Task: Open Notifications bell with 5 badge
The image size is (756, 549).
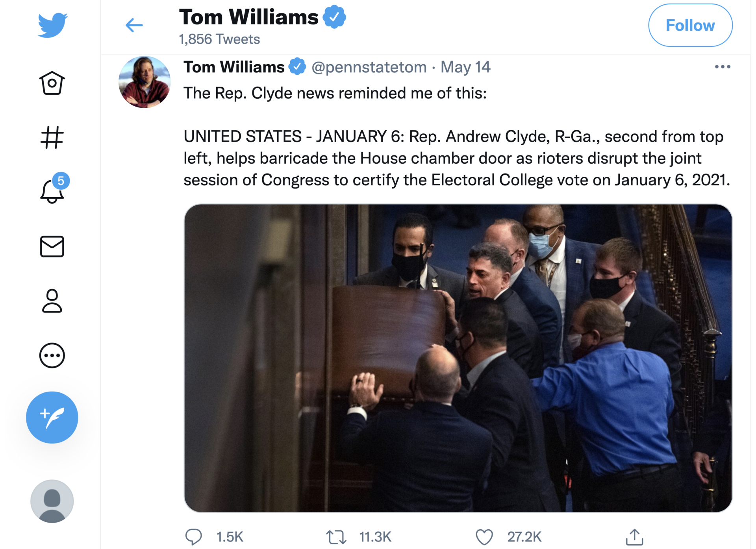Action: (x=53, y=190)
